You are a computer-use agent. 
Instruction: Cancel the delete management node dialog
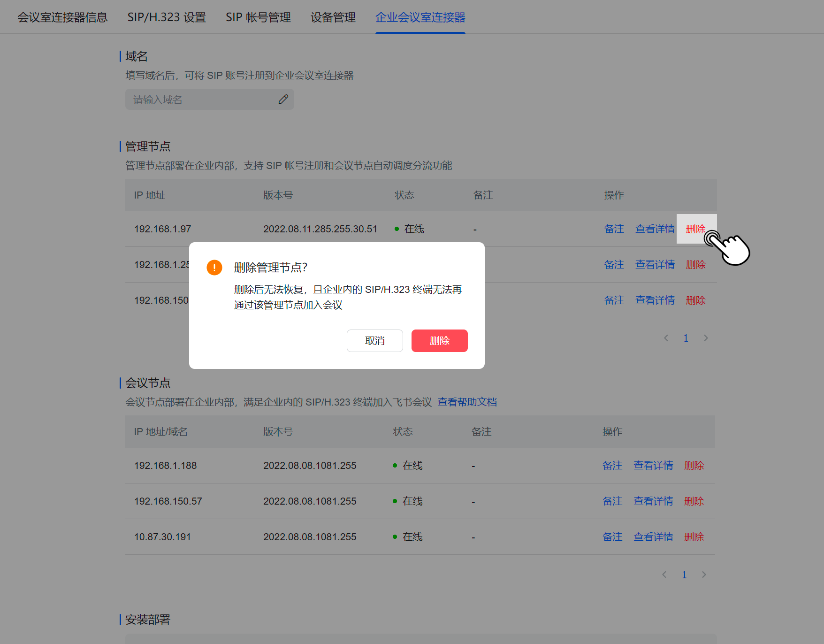375,341
